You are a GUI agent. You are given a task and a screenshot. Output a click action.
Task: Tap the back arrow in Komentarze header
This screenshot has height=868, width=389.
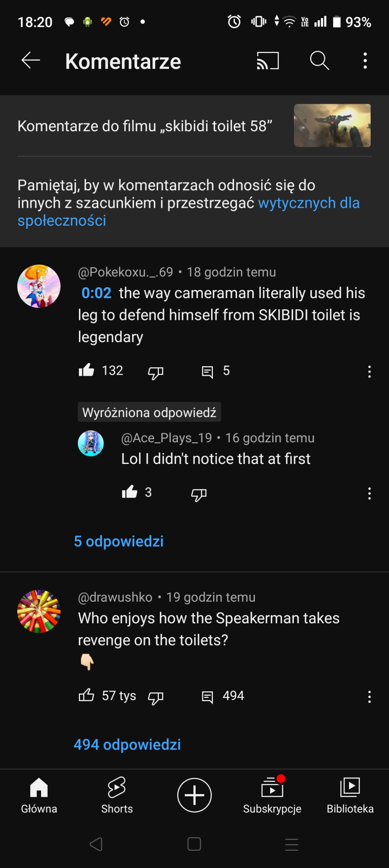pos(31,60)
